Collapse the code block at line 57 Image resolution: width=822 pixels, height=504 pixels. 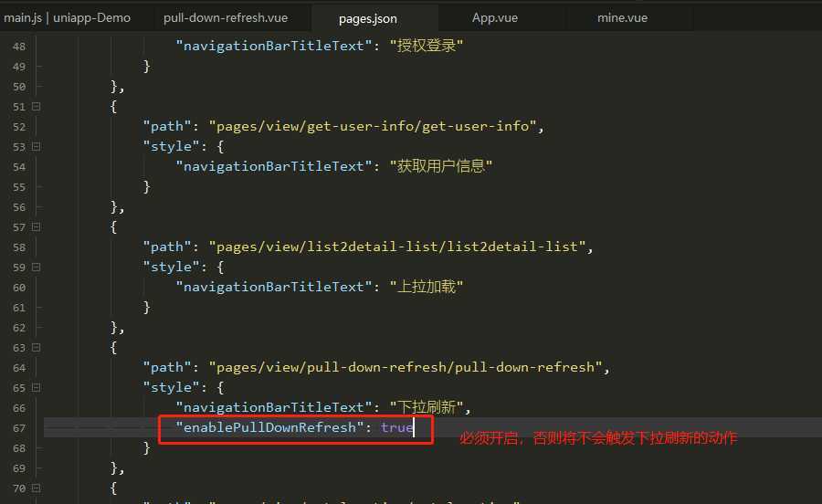pyautogui.click(x=37, y=226)
